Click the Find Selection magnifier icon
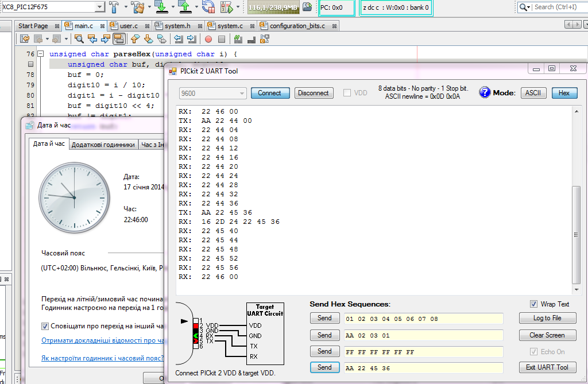 pyautogui.click(x=79, y=39)
